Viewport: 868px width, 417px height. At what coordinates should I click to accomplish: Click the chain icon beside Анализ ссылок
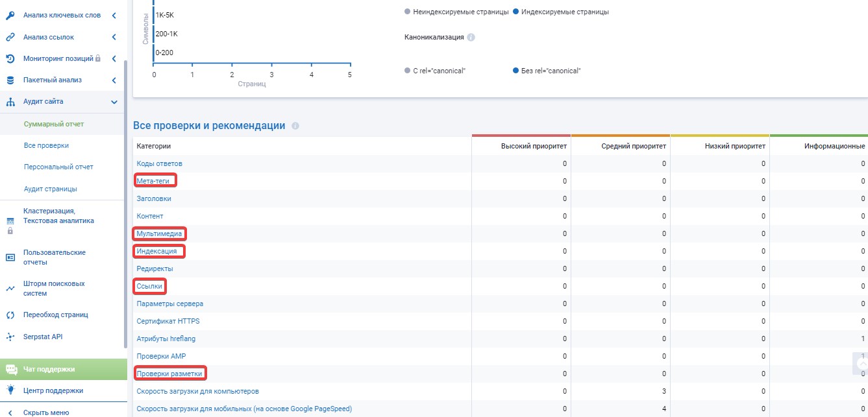[10, 37]
